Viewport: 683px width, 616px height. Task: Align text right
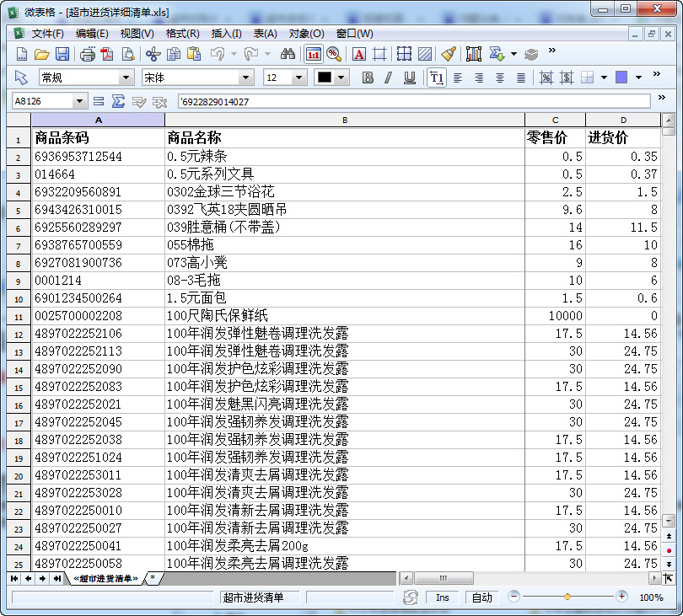point(479,78)
